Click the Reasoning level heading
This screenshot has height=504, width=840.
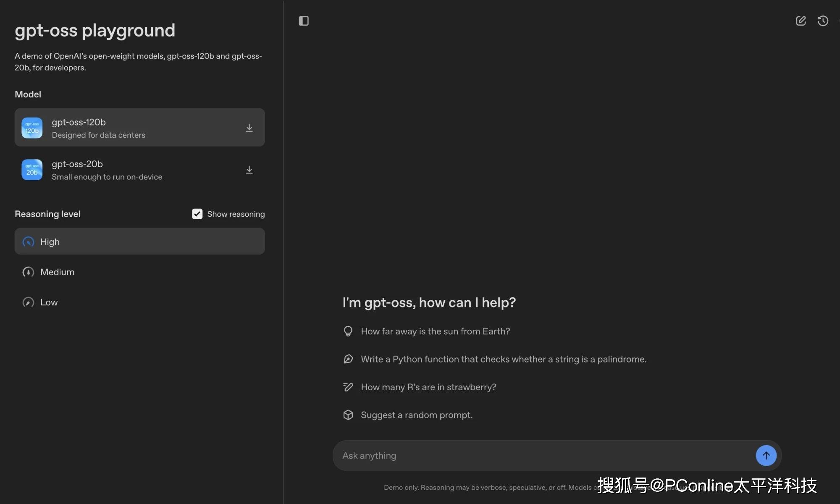click(x=47, y=214)
